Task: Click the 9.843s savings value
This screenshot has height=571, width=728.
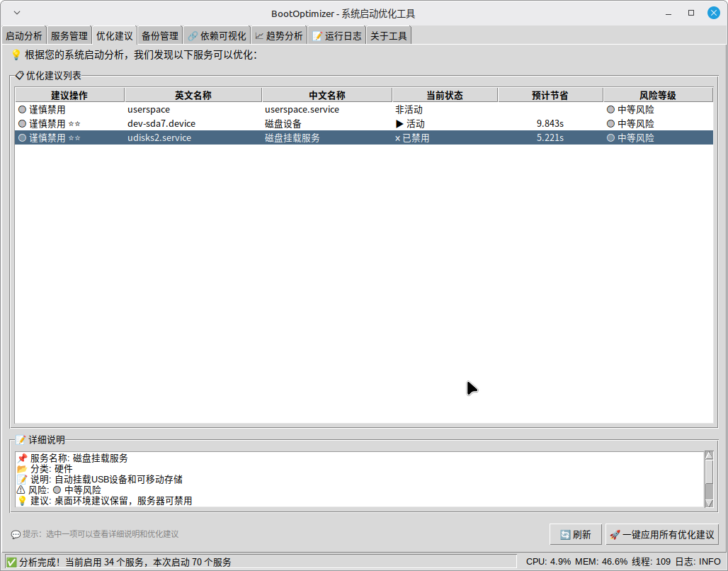Action: click(x=550, y=123)
